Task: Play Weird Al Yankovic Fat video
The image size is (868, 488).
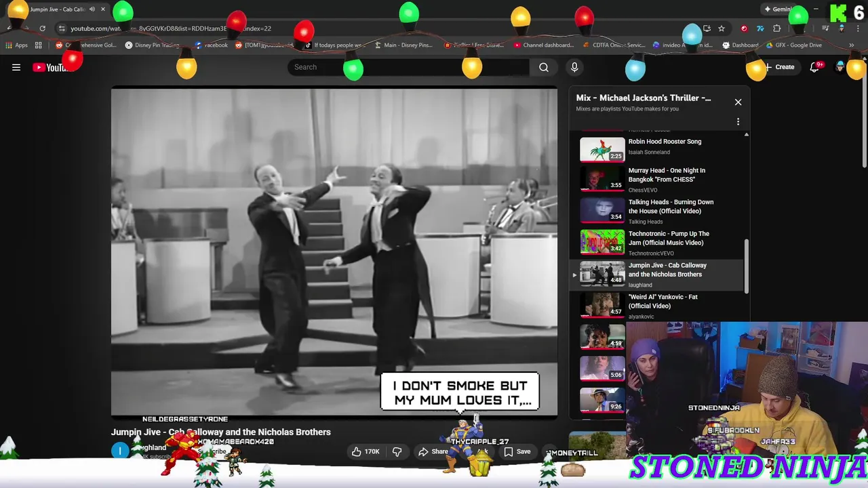Action: 658,306
